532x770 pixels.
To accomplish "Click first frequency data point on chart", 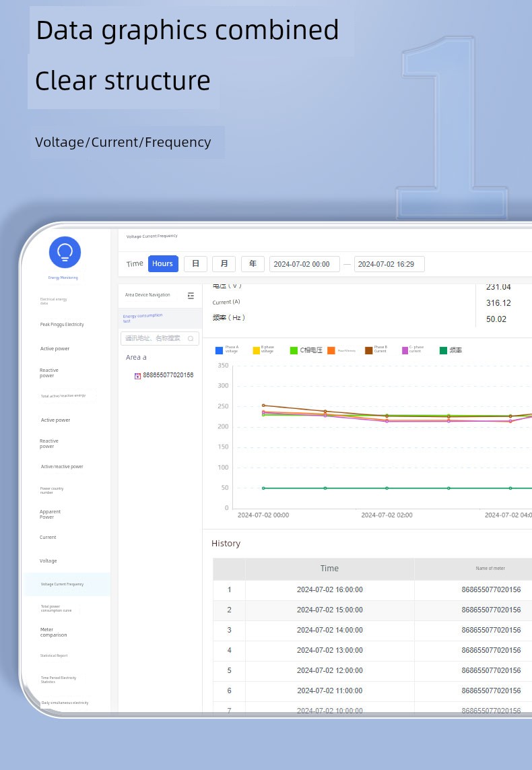I will pyautogui.click(x=263, y=488).
